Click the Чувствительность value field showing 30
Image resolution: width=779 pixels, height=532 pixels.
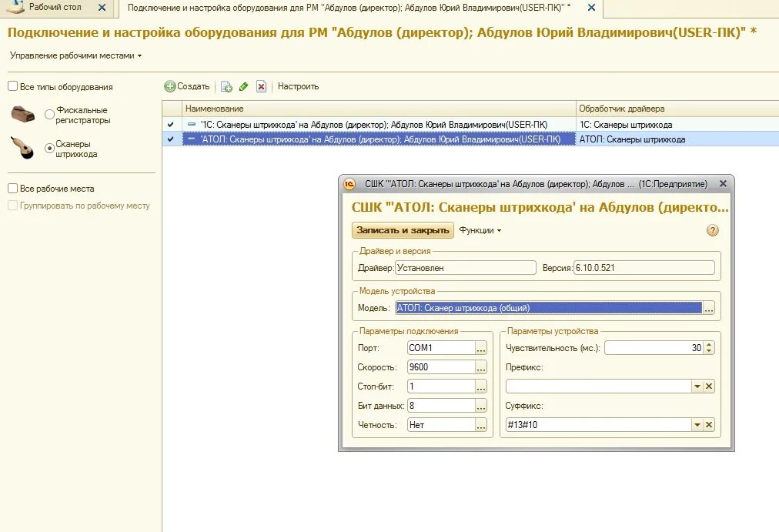[654, 348]
